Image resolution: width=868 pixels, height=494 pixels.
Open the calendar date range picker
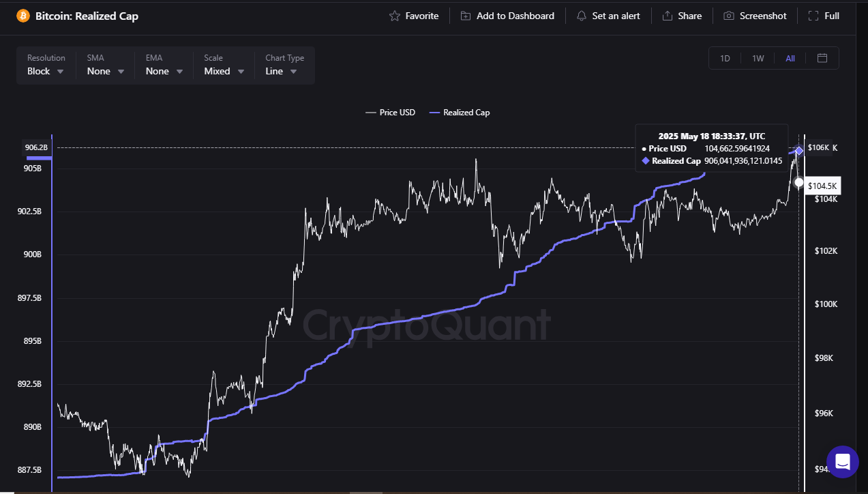click(x=822, y=58)
